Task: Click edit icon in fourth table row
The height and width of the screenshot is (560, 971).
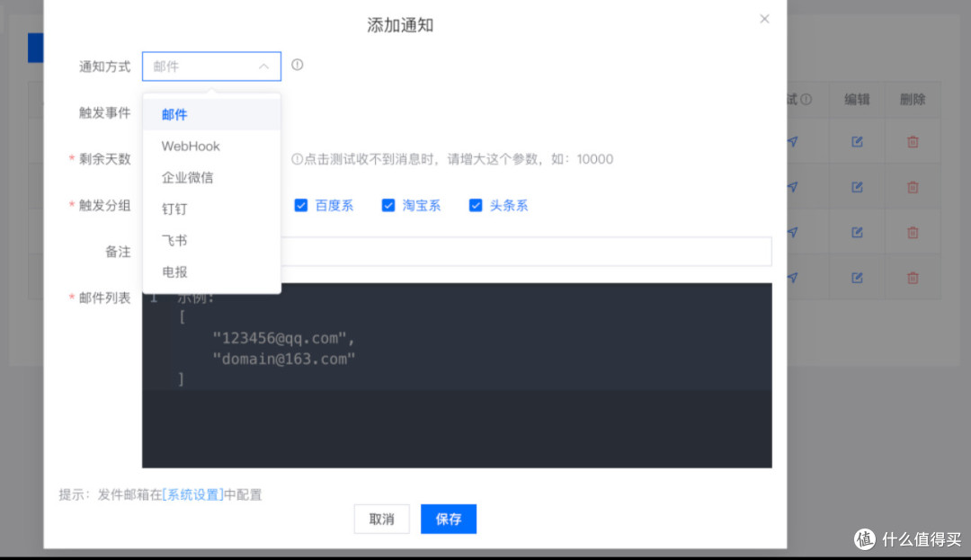Action: tap(857, 278)
